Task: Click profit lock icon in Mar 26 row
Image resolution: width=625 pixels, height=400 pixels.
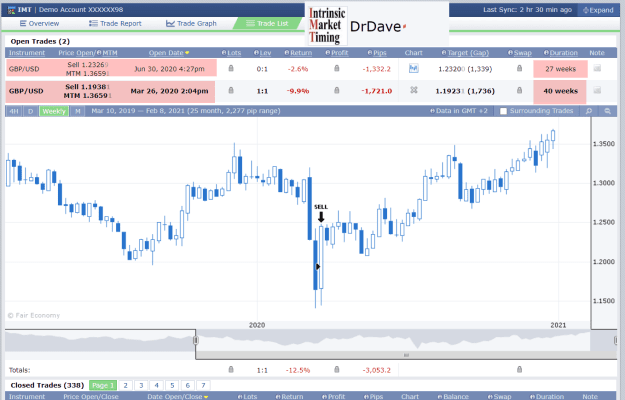Action: click(x=337, y=90)
